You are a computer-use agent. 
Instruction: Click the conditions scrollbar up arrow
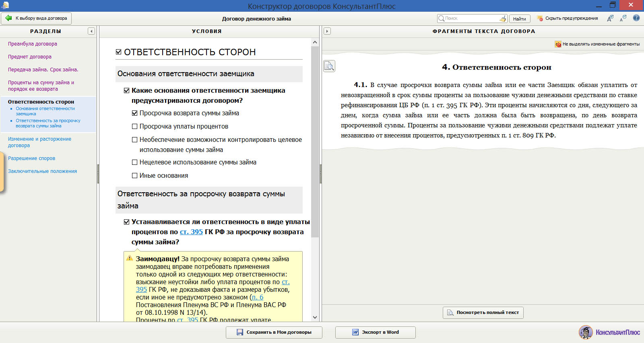[315, 42]
